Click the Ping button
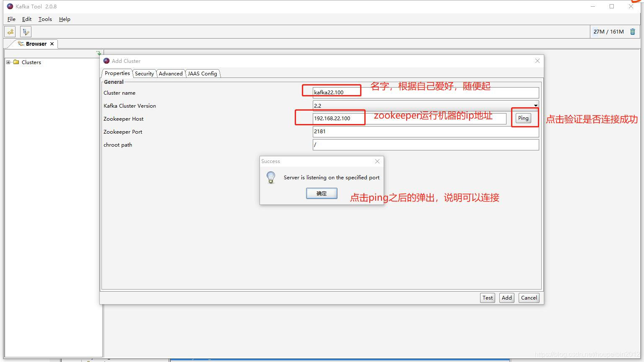 point(523,118)
